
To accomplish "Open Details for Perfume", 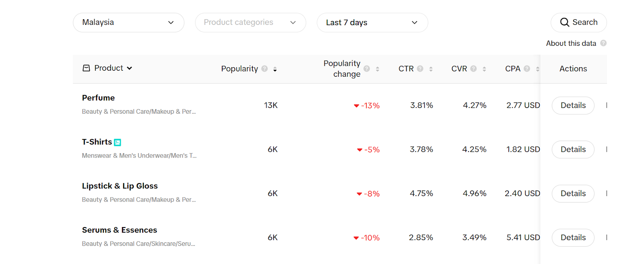I will coord(573,105).
